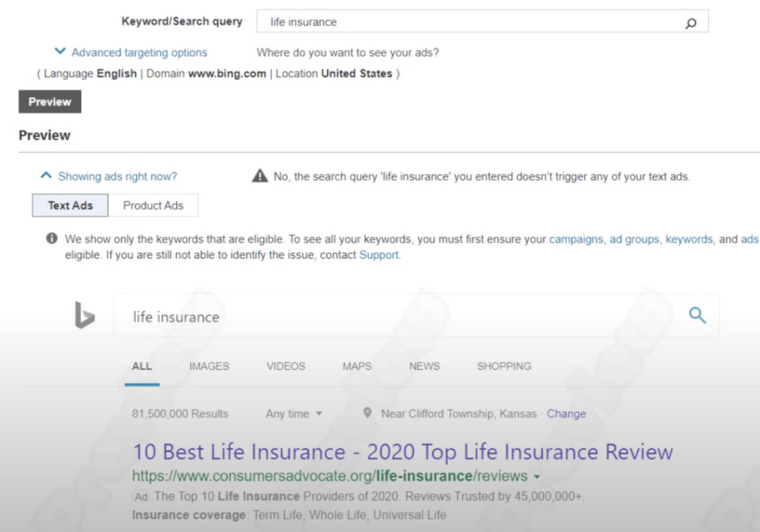Click the Bing logo icon

point(84,316)
